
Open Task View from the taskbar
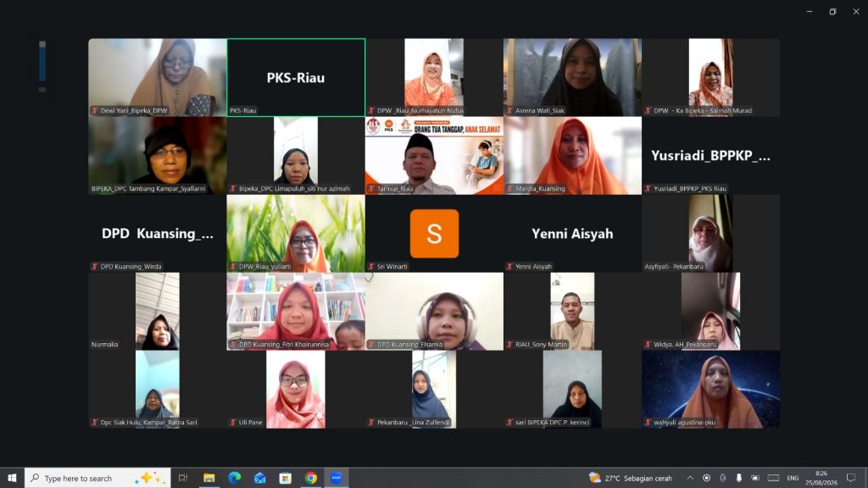tap(183, 478)
